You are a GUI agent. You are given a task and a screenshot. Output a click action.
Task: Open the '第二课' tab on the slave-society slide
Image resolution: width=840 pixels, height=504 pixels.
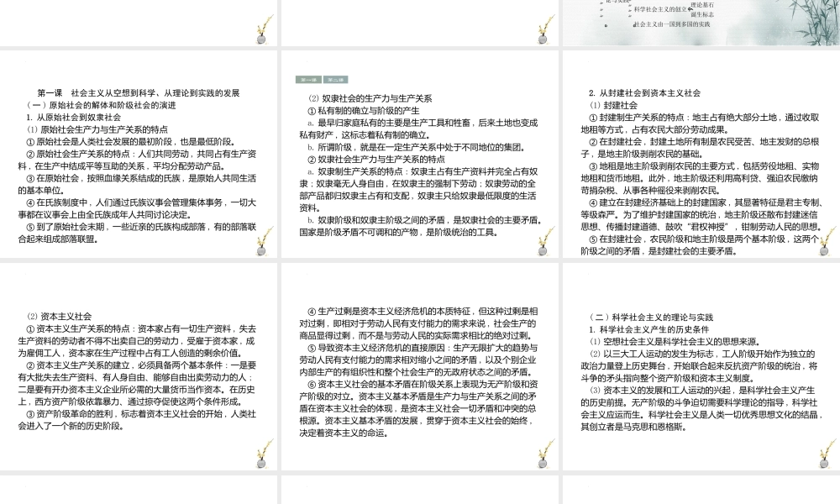pyautogui.click(x=336, y=80)
